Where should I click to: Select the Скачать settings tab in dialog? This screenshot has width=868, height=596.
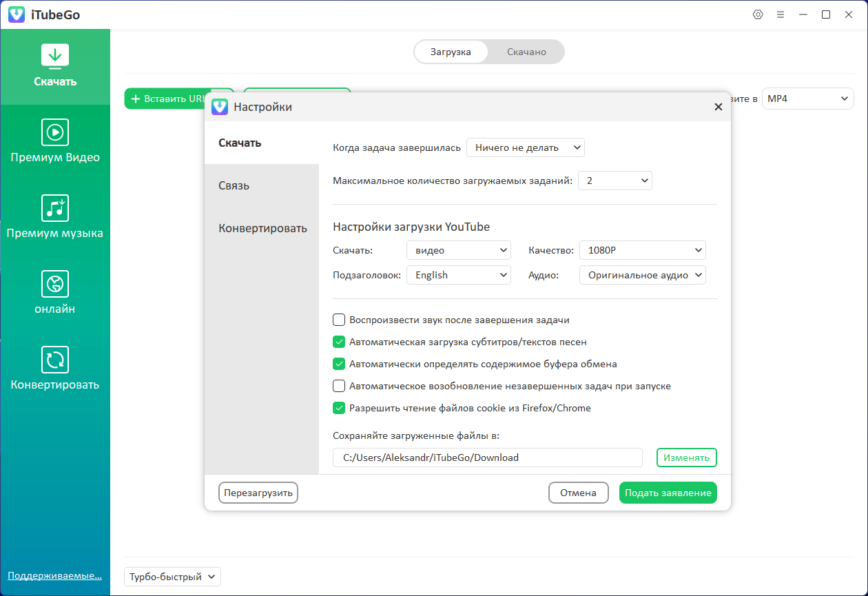[x=262, y=143]
